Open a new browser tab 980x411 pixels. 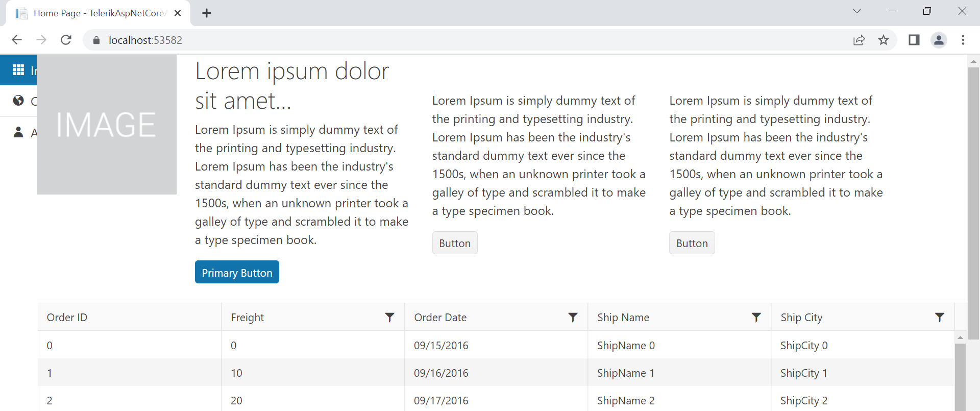tap(207, 13)
